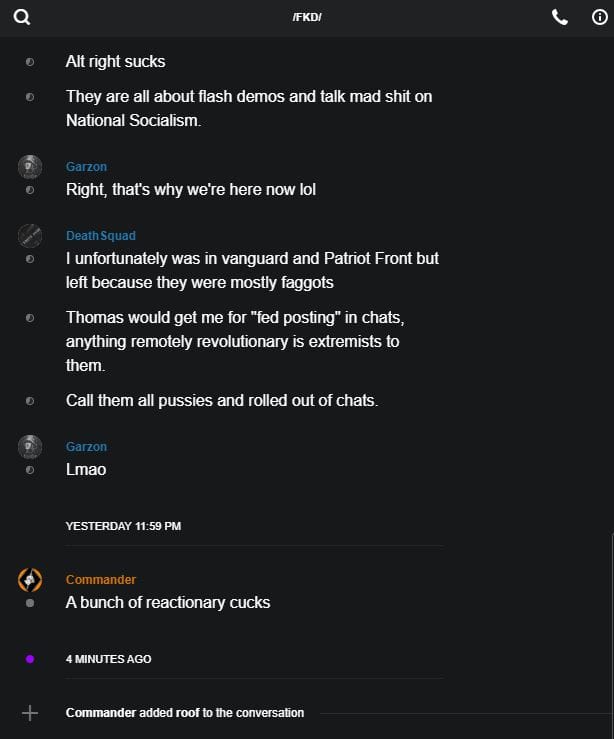614x739 pixels.
Task: Click the status dot beside "Alt right sucks"
Action: [30, 62]
